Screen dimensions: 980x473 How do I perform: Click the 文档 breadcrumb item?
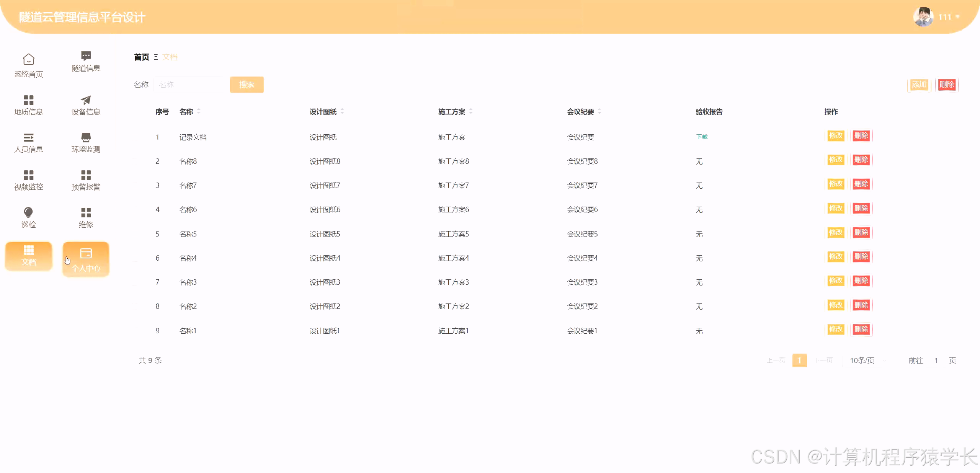[x=170, y=57]
